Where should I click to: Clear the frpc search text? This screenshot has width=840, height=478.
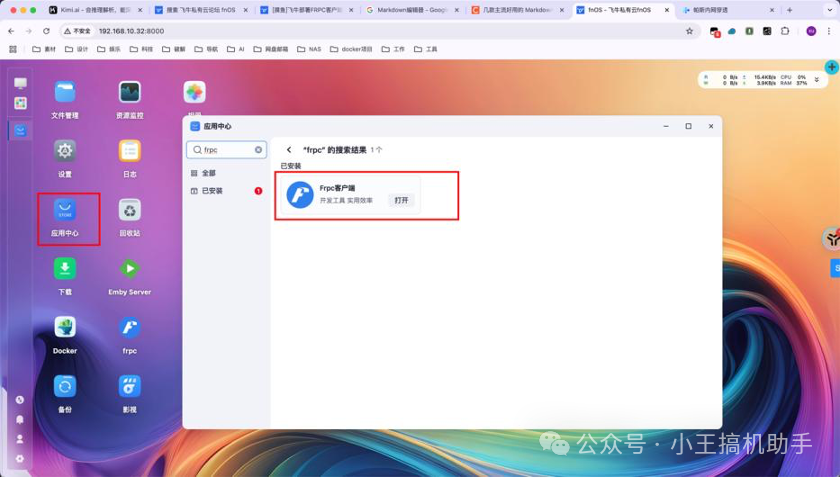[x=258, y=150]
